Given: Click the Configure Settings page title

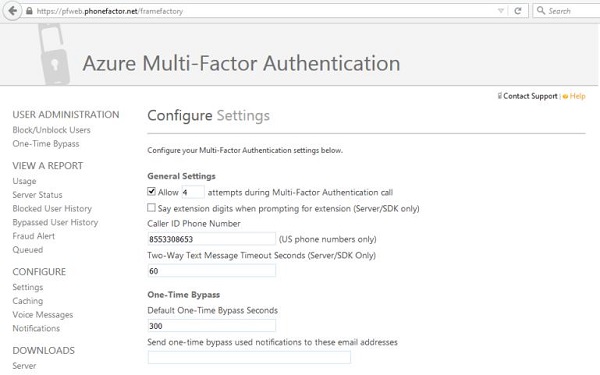Looking at the screenshot, I should 209,116.
